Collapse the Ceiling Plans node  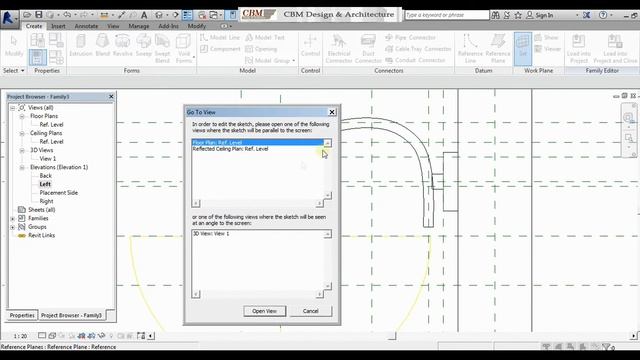click(x=22, y=133)
